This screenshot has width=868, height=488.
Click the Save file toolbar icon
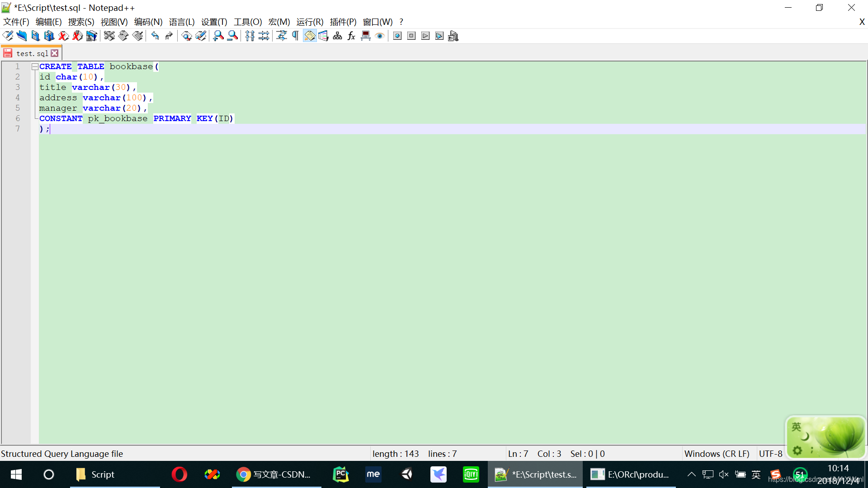tap(35, 36)
